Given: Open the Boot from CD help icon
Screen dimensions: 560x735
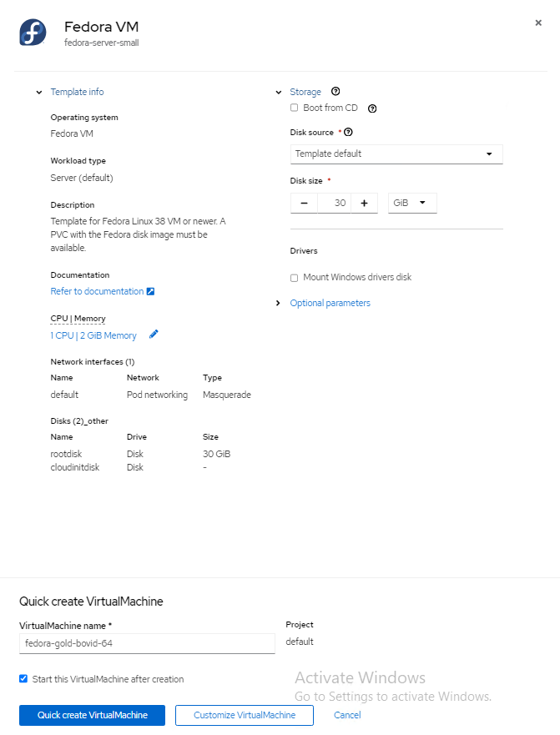Looking at the screenshot, I should coord(372,108).
